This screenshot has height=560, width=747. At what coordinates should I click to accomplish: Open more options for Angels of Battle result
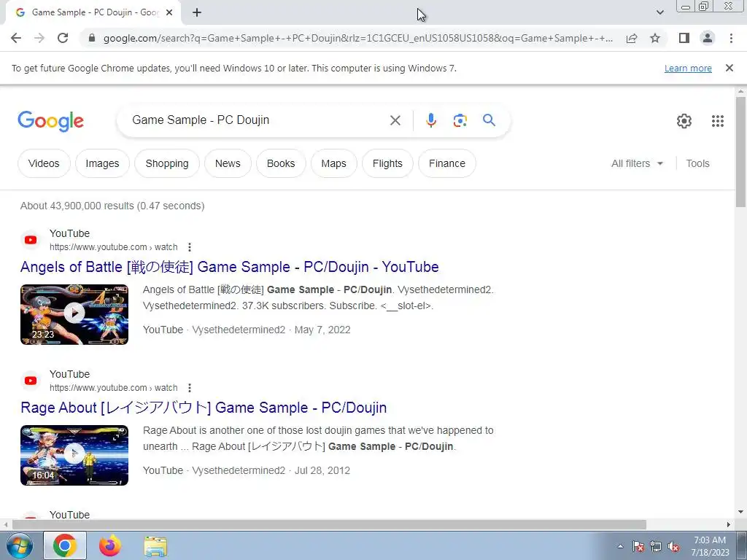click(190, 247)
